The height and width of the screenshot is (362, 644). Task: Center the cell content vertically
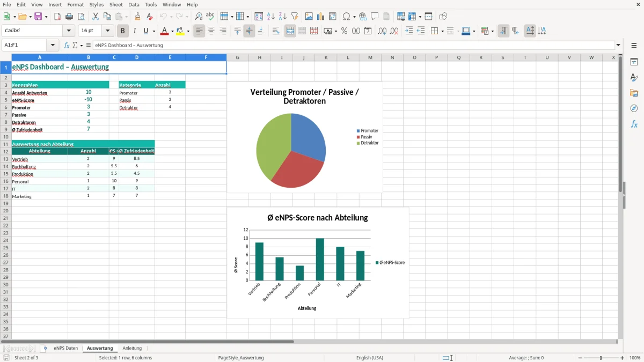tap(249, 31)
